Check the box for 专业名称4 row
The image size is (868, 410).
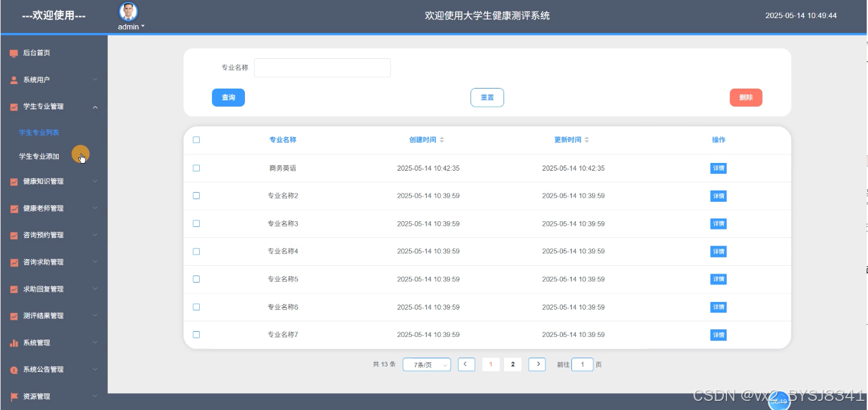[196, 251]
